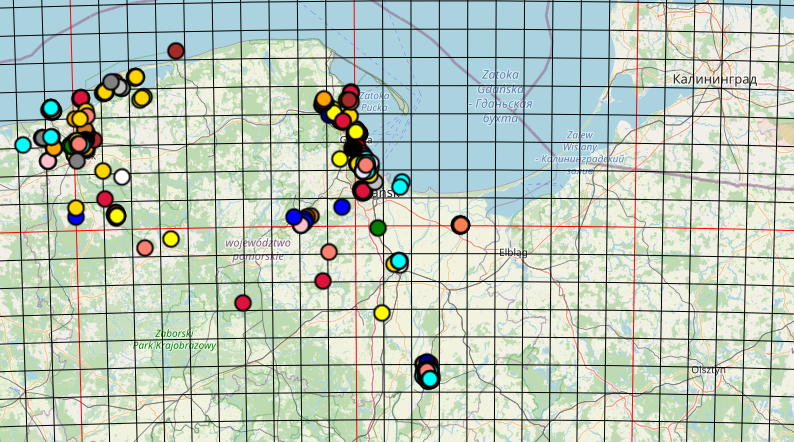Select the lone blue marker west of Gdańsk
The image size is (794, 442).
pyautogui.click(x=342, y=207)
